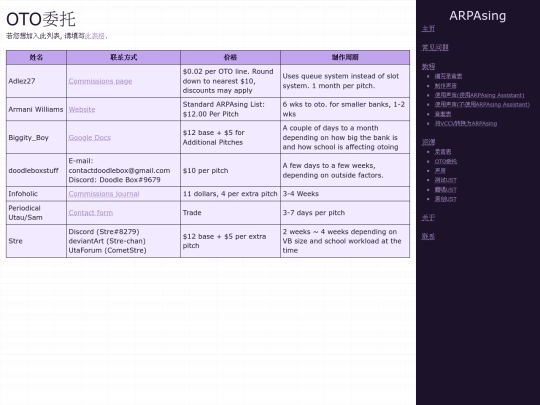Click the few days to a few weeks cell
The image size is (540, 405).
point(345,170)
